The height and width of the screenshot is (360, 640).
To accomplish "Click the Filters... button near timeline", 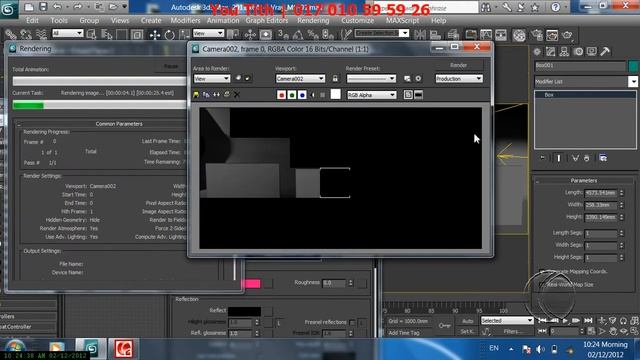I will (513, 331).
